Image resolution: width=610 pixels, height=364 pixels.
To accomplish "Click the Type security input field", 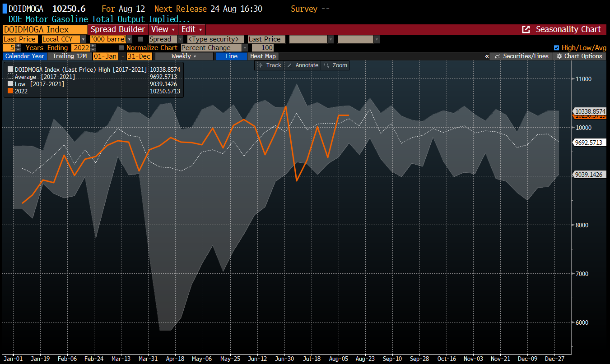I will coord(214,39).
